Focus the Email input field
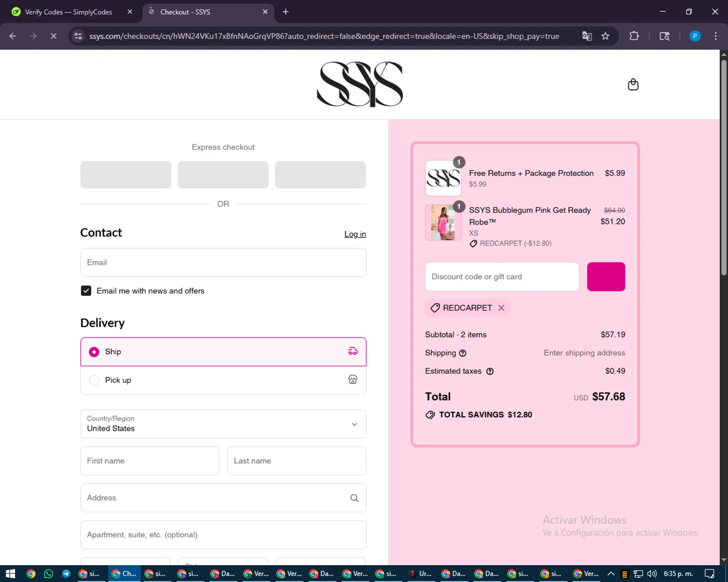This screenshot has width=728, height=582. point(223,262)
